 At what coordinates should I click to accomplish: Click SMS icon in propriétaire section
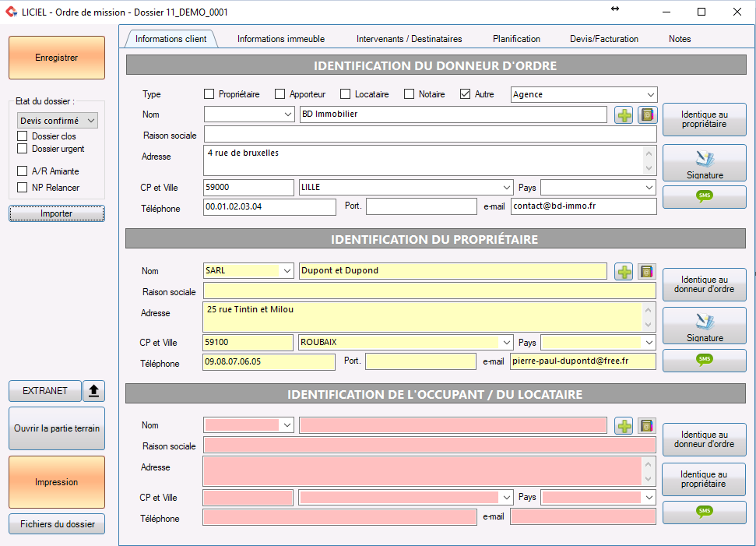coord(705,361)
